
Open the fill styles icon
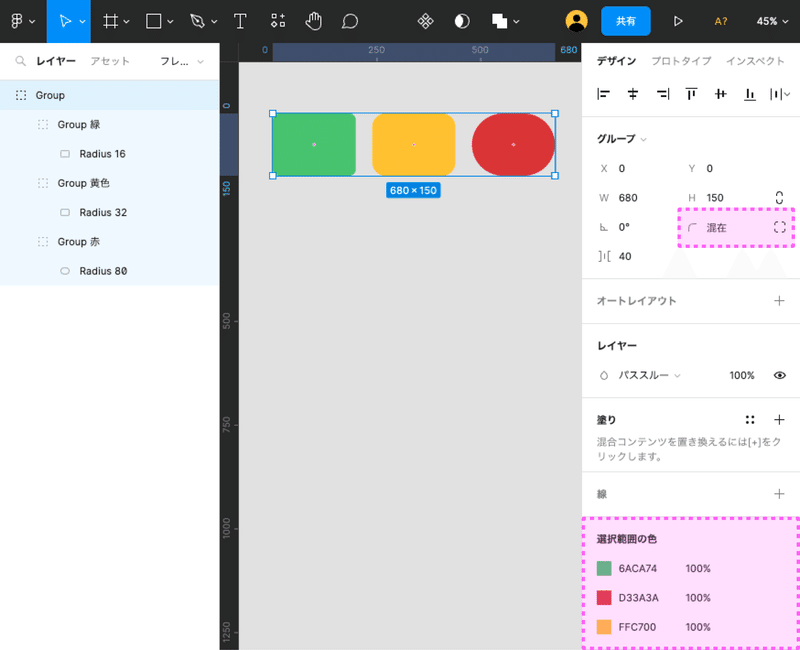click(749, 419)
